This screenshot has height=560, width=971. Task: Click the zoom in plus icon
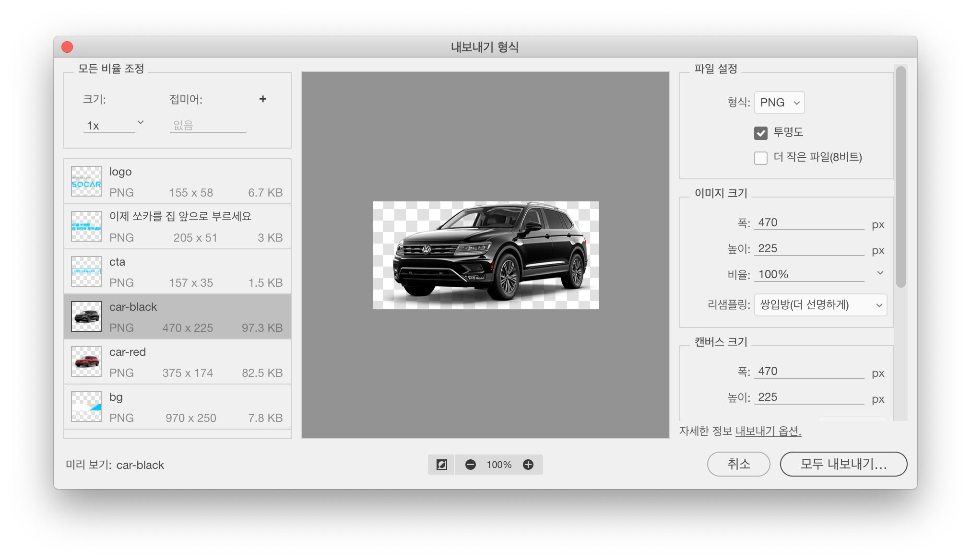[528, 465]
